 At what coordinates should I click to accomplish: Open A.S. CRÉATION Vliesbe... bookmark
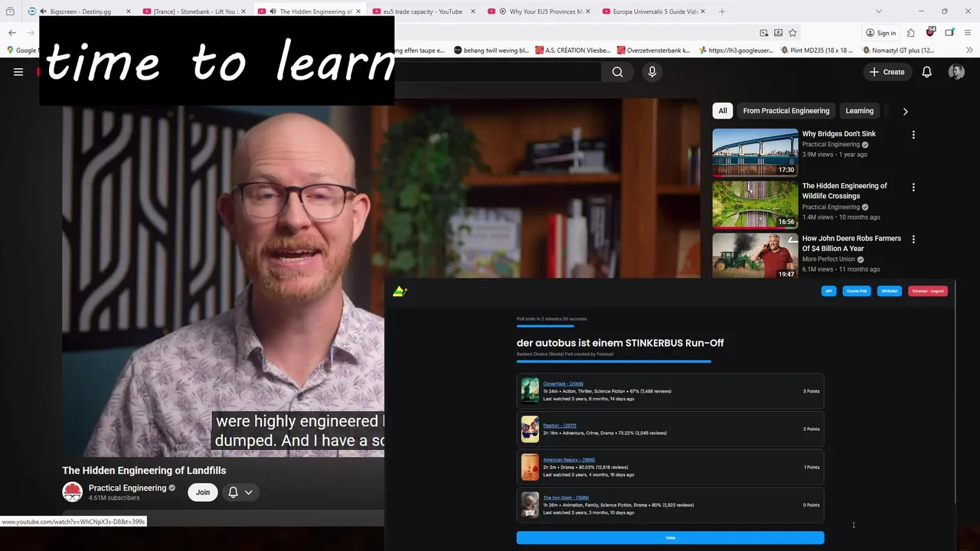point(573,51)
